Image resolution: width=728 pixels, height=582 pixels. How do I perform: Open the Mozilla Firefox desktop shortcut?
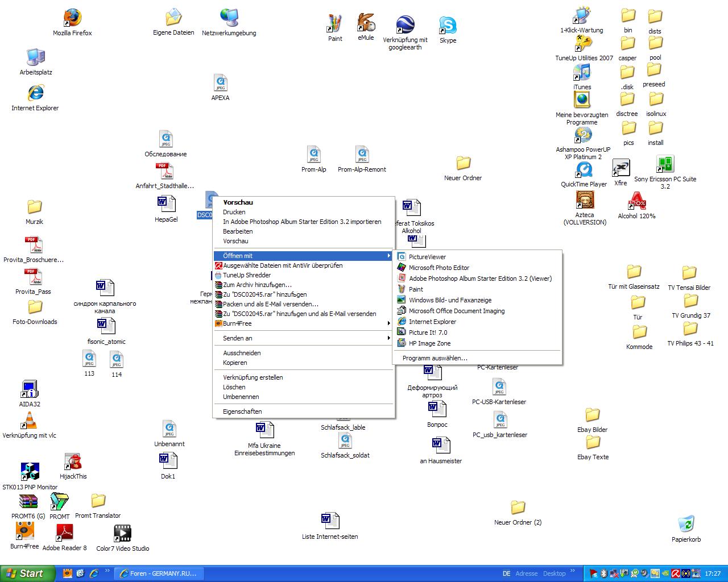tap(72, 19)
